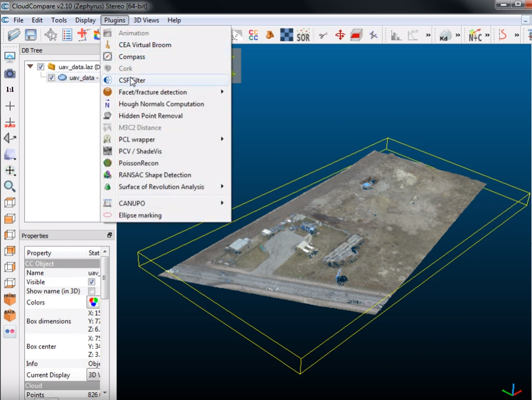
Task: Expand the Surface of Revolution Analysis submenu arrow
Action: [222, 186]
